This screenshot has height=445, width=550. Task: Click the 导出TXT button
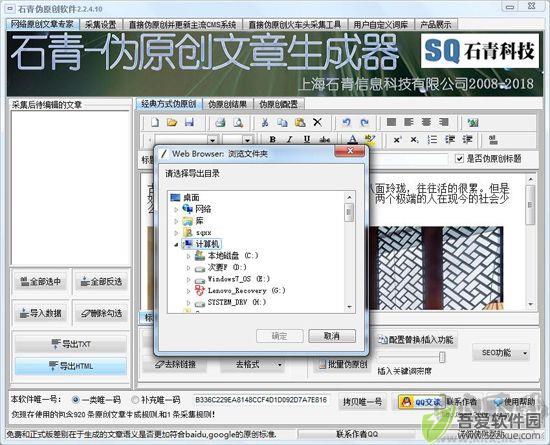71,344
